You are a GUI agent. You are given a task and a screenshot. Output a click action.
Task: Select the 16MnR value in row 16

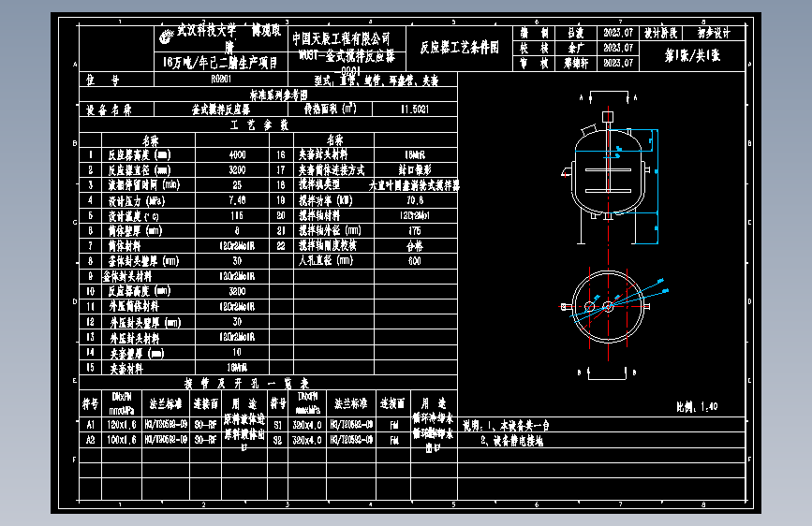pos(415,154)
